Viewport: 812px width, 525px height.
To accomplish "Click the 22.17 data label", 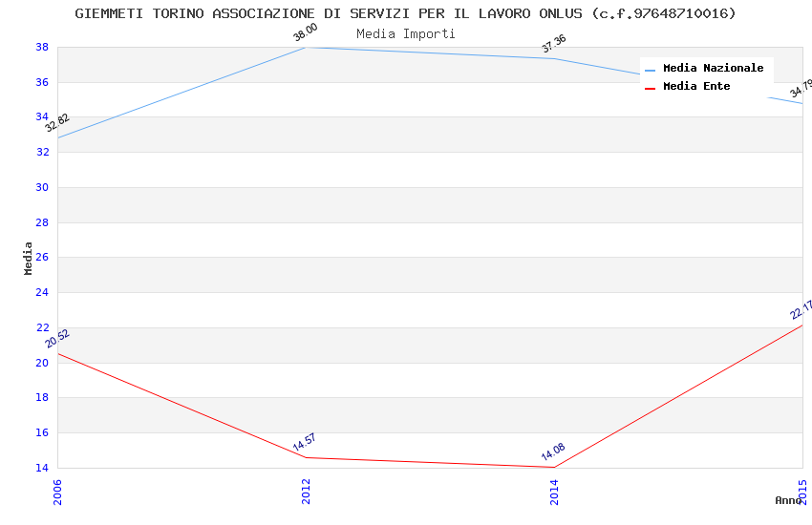I will coord(801,310).
